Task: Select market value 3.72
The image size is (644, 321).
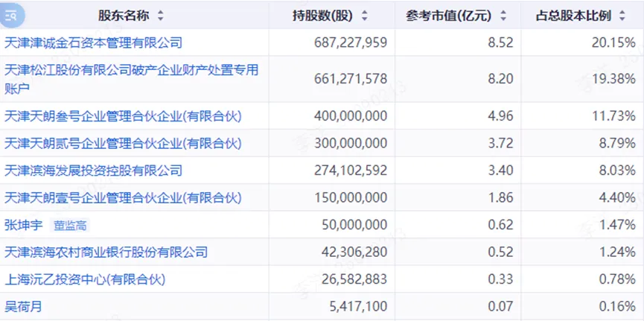Action: pos(500,143)
